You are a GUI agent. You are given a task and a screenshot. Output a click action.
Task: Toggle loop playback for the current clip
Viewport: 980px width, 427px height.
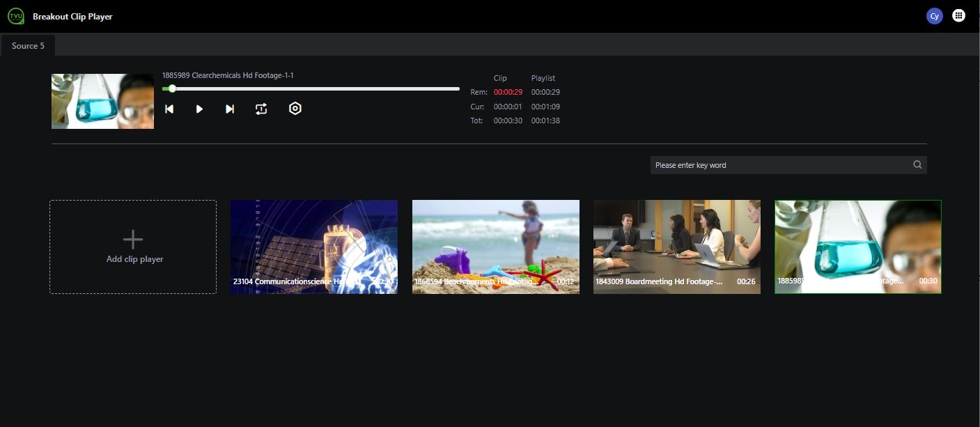tap(260, 109)
